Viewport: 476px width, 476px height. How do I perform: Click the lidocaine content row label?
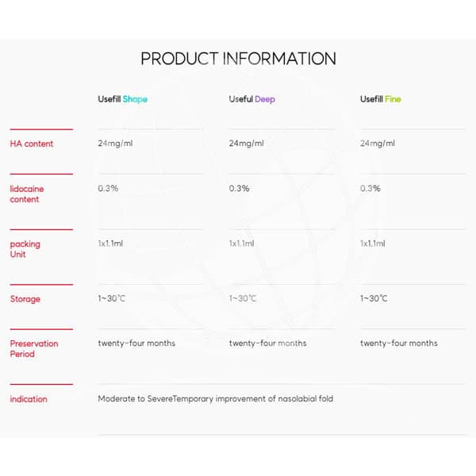point(27,194)
